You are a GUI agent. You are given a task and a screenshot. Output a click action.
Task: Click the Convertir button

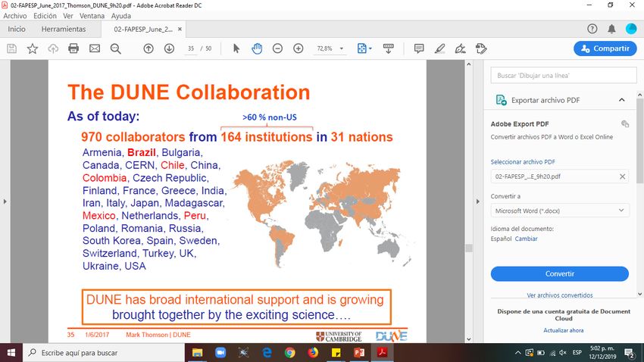click(x=559, y=273)
